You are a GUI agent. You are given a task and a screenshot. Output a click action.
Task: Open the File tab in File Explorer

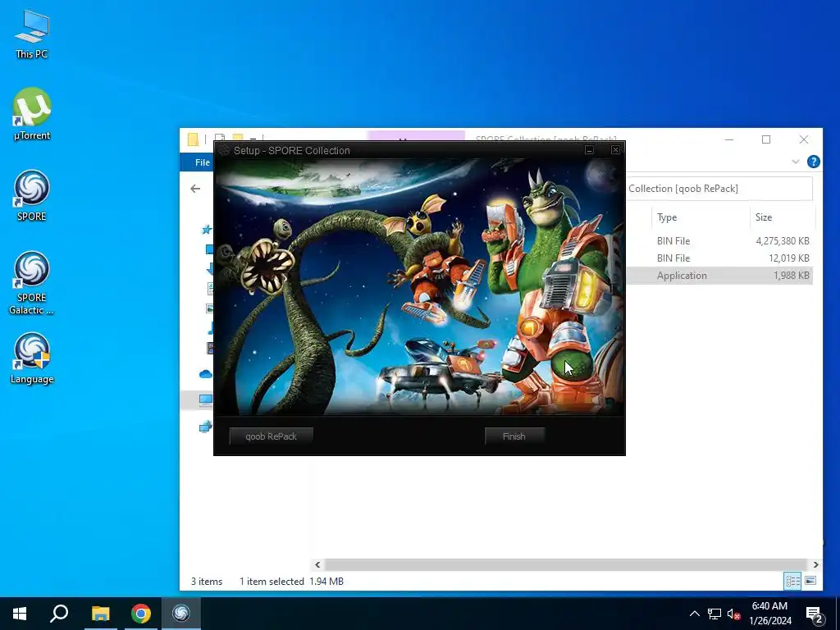coord(202,162)
